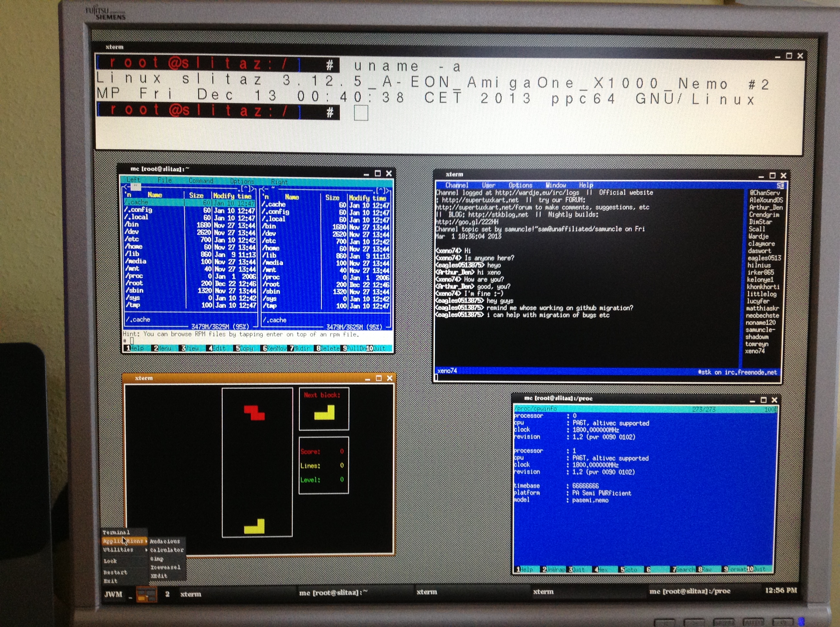Launch Audacious from the Applications submenu
The height and width of the screenshot is (627, 840).
(165, 541)
